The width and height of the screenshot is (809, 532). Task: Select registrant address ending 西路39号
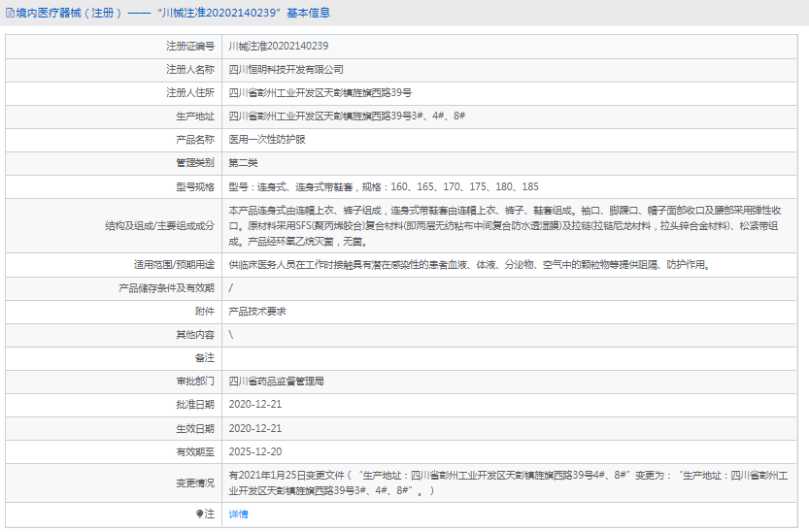(320, 93)
